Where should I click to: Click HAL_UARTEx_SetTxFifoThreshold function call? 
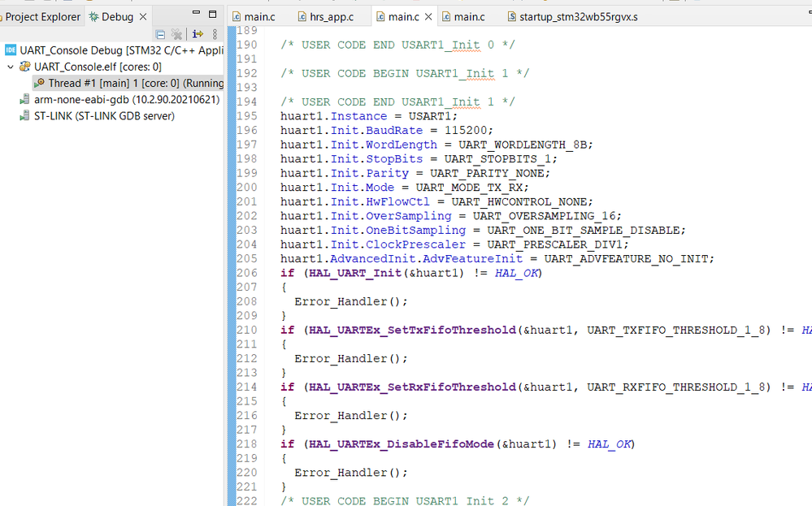(x=413, y=330)
